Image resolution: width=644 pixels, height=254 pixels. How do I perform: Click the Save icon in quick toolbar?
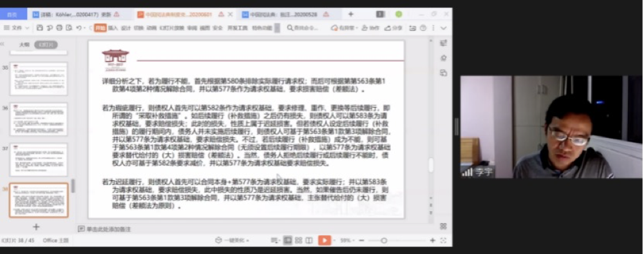39,28
